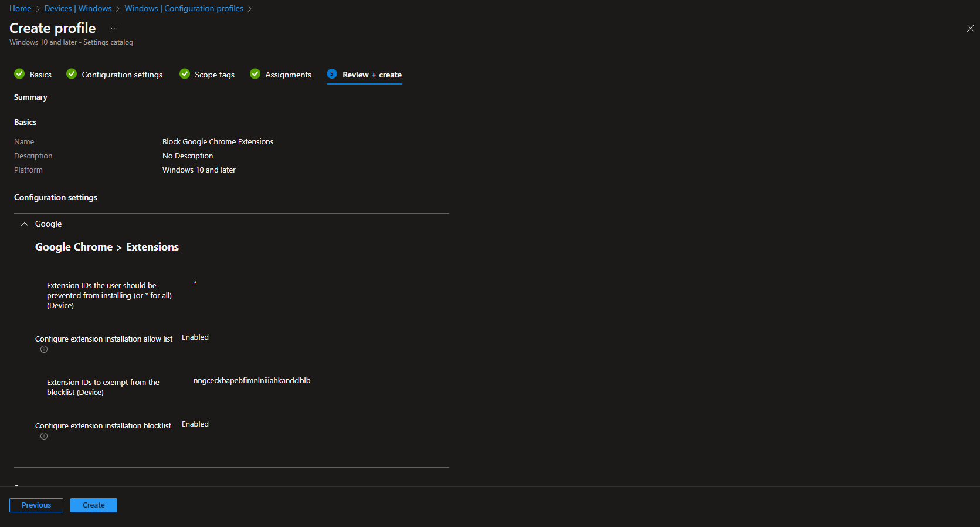Screen dimensions: 980x527
Task: Click the green checkmark icon beside Scope tags
Action: click(x=185, y=73)
